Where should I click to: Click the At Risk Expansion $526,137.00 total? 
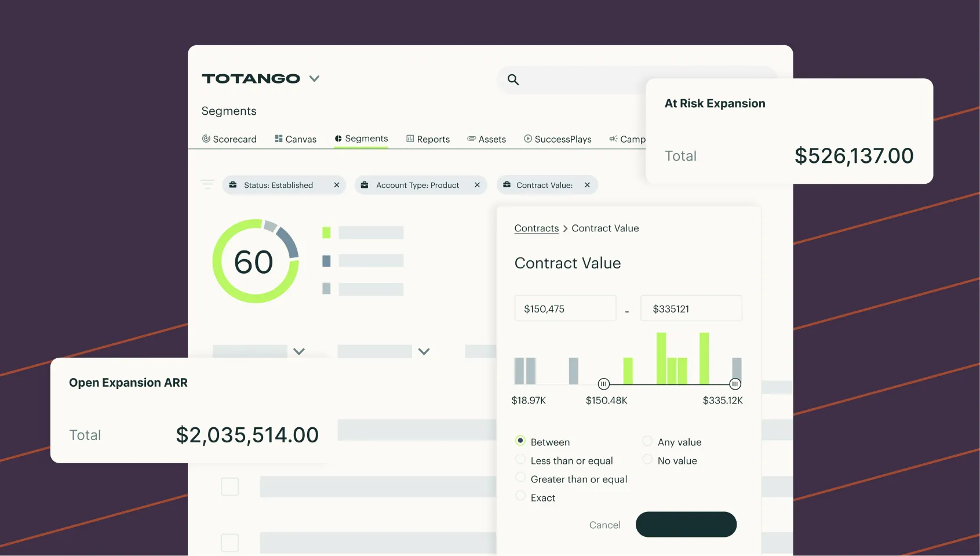tap(854, 155)
